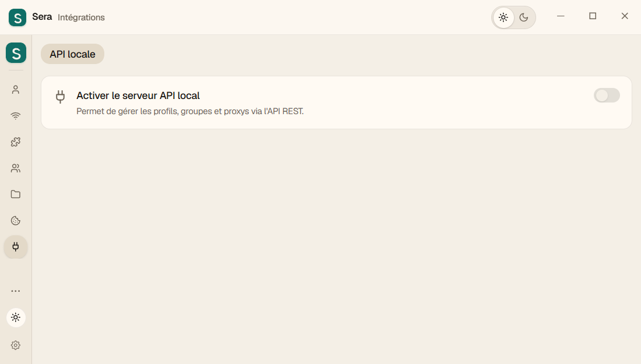The width and height of the screenshot is (641, 364).
Task: Open settings via sidebar gear icon
Action: 16,345
